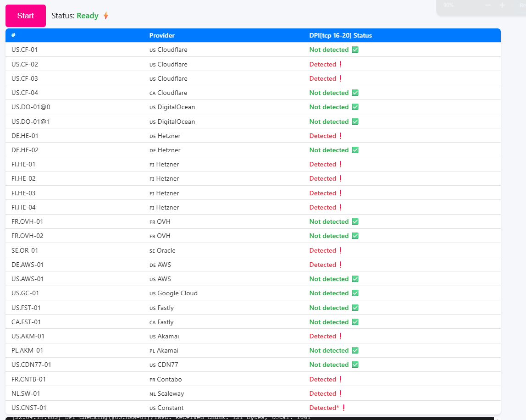Click 'Oracle' provider name
Viewport: 526px width, 420px height.
166,251
